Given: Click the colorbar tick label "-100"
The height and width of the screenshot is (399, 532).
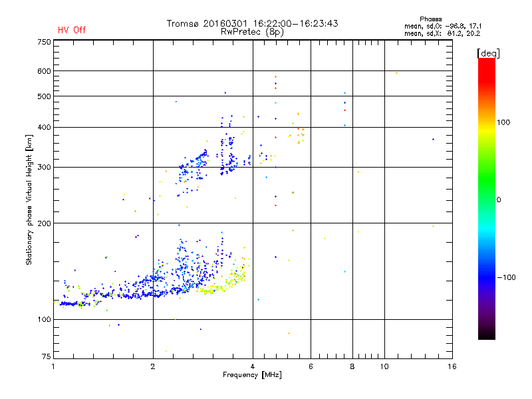Looking at the screenshot, I should point(507,277).
